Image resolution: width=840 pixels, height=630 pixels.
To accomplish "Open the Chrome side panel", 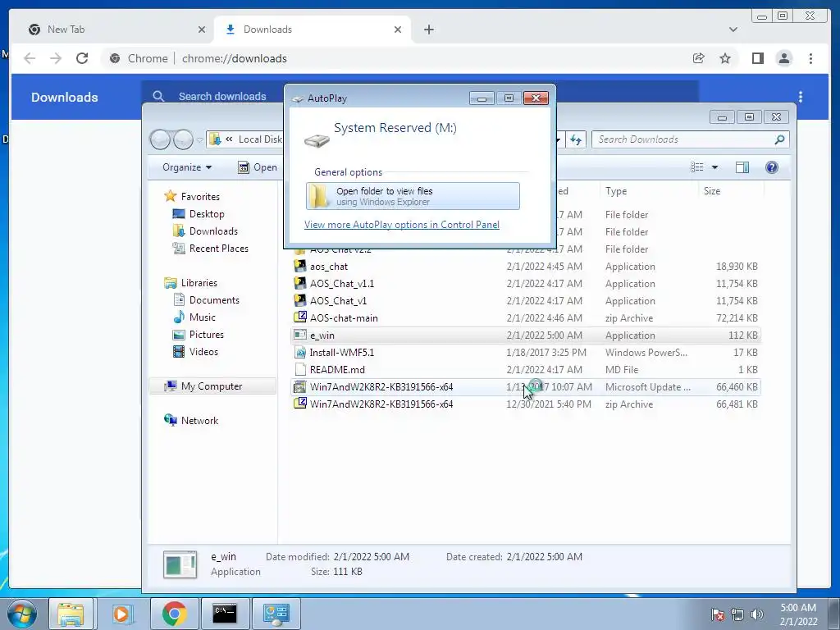I will 757,58.
